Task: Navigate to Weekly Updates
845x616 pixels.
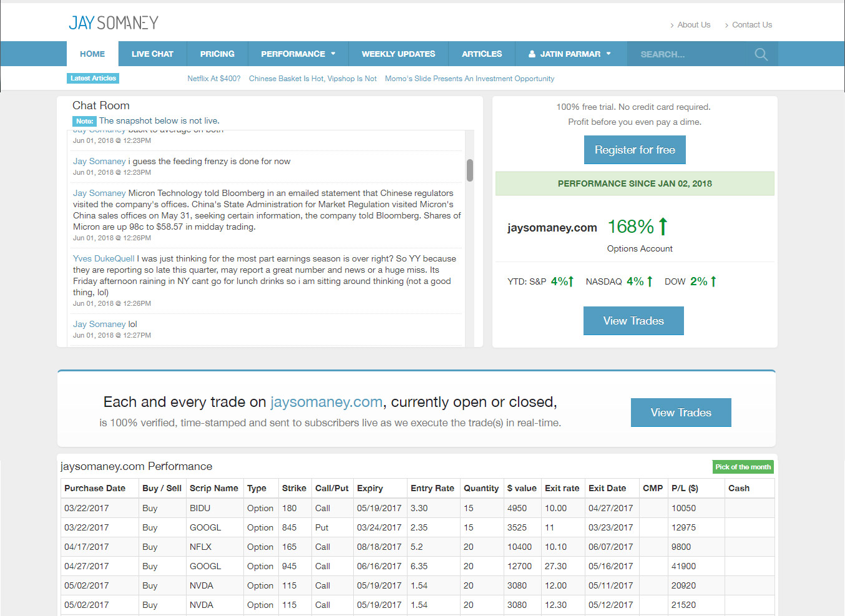Action: (x=398, y=54)
